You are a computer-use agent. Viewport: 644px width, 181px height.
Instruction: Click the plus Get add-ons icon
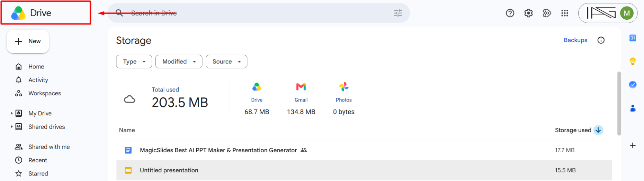tap(633, 145)
